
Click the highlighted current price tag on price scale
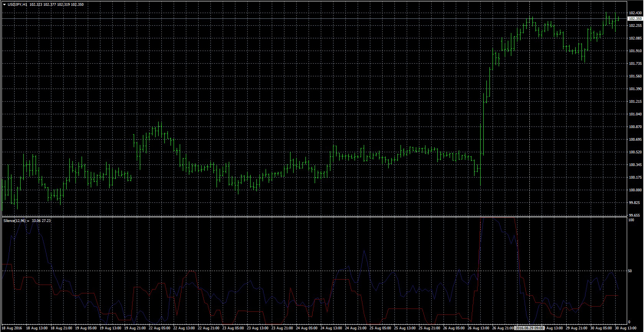pyautogui.click(x=635, y=18)
